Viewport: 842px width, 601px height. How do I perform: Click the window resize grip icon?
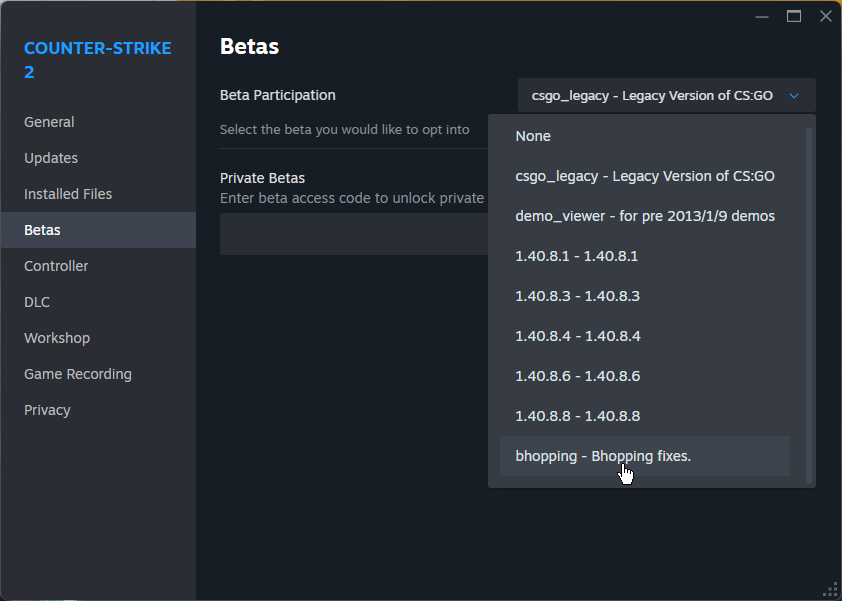point(831,590)
